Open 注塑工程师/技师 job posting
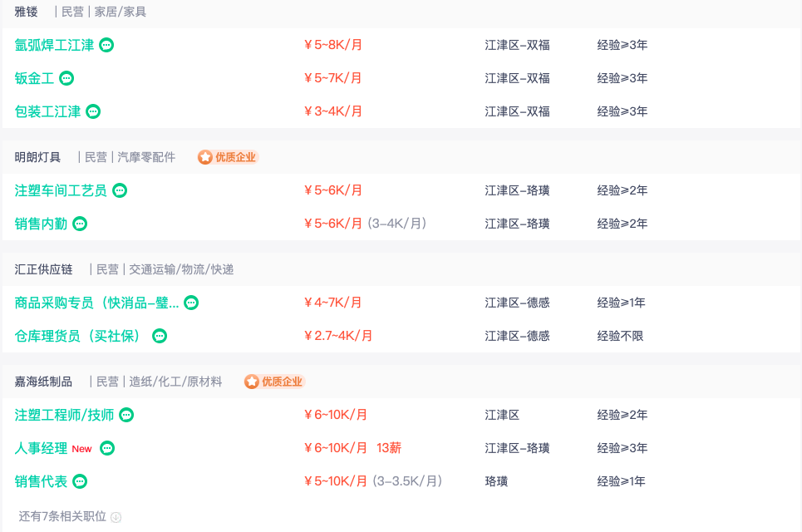This screenshot has width=802, height=532. [64, 415]
